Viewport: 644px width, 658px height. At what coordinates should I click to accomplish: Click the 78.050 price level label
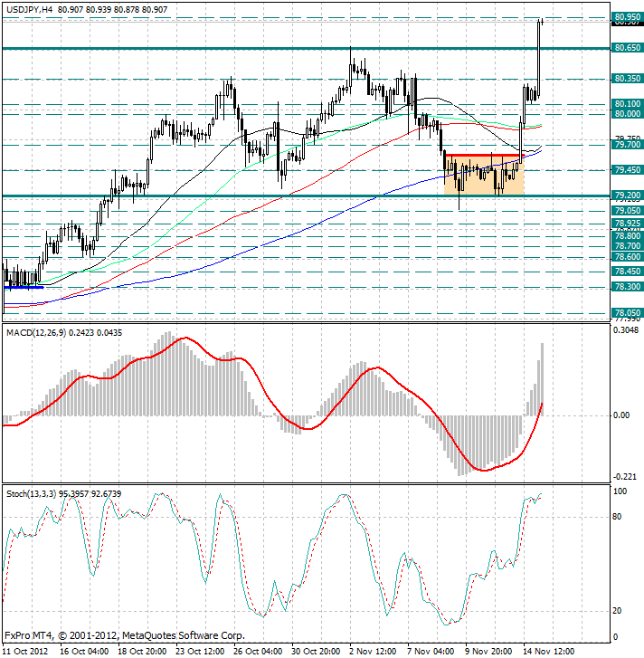click(x=627, y=312)
